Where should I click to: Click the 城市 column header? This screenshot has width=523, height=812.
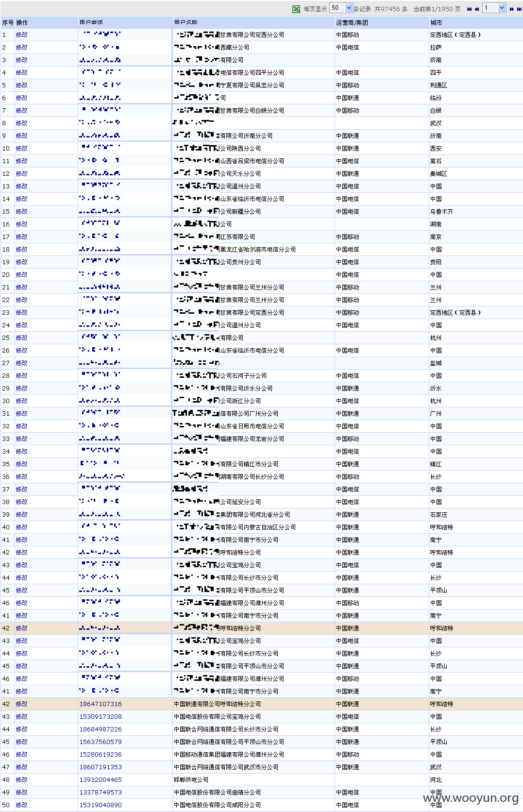click(436, 22)
